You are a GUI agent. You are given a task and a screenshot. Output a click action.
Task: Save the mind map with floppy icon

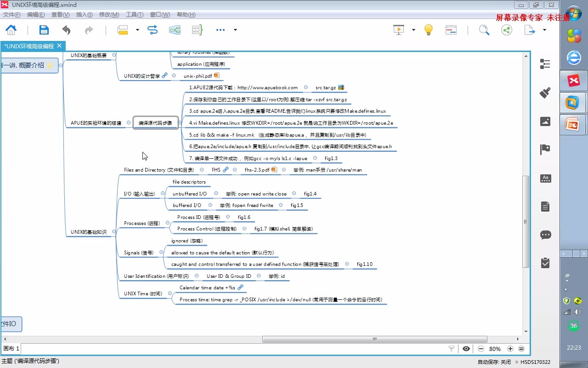pos(44,30)
